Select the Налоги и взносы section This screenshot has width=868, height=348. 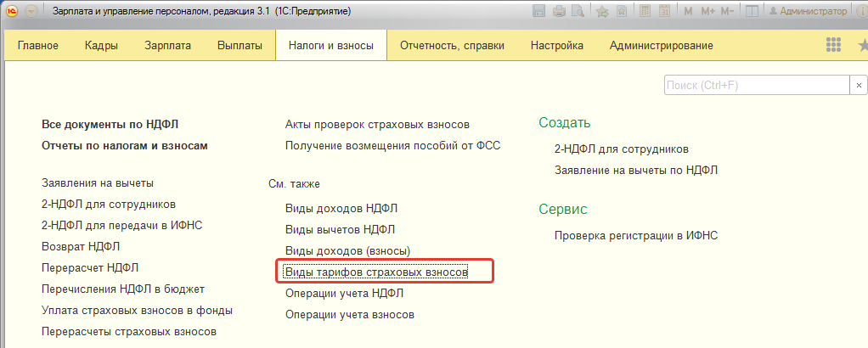pos(331,46)
